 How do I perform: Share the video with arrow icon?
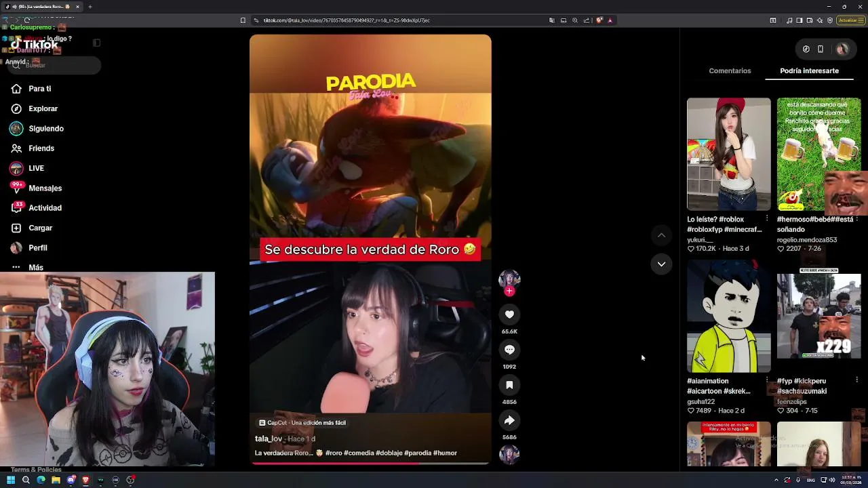[x=509, y=420]
